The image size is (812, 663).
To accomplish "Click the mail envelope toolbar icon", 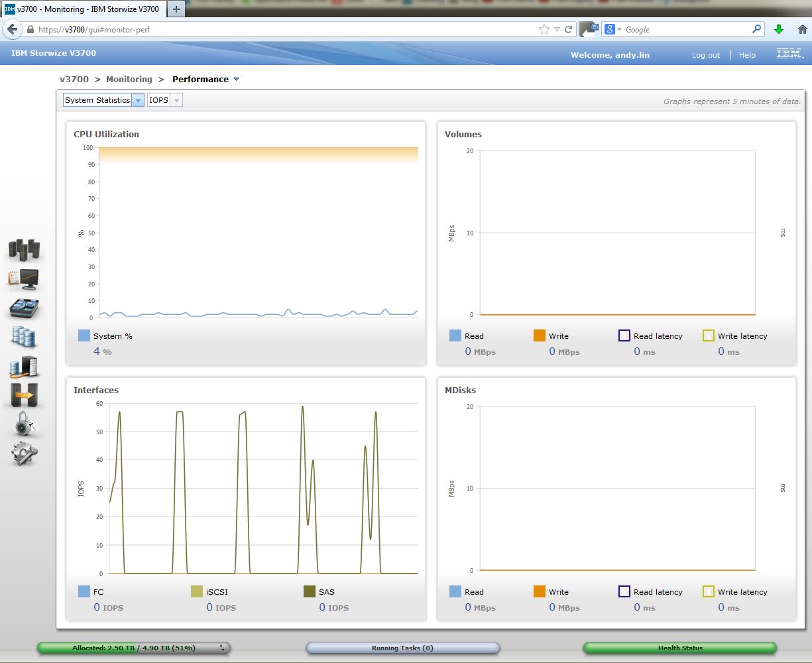I will 589,29.
